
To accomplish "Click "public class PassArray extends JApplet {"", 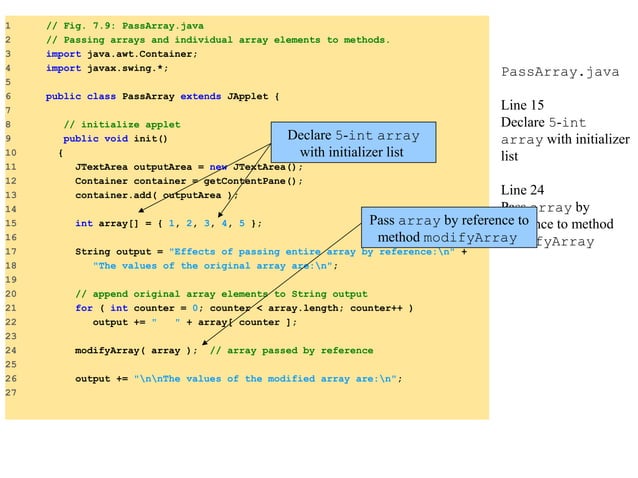I will [162, 96].
